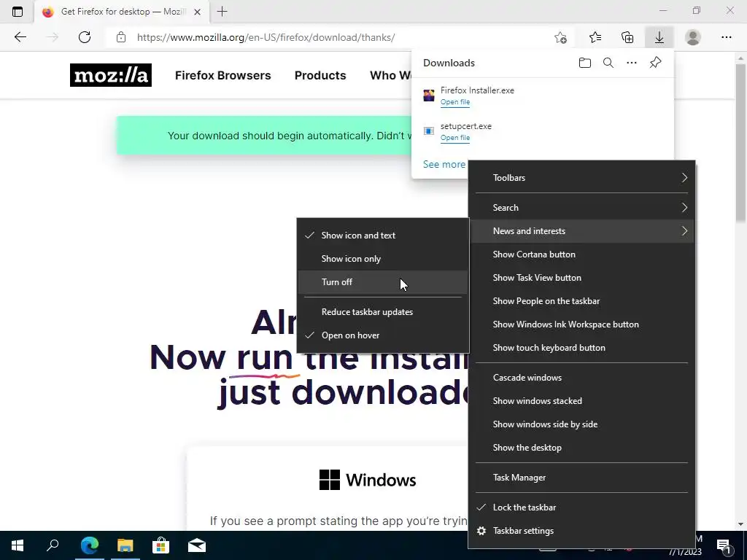Choose Show windows side by side

(x=581, y=424)
